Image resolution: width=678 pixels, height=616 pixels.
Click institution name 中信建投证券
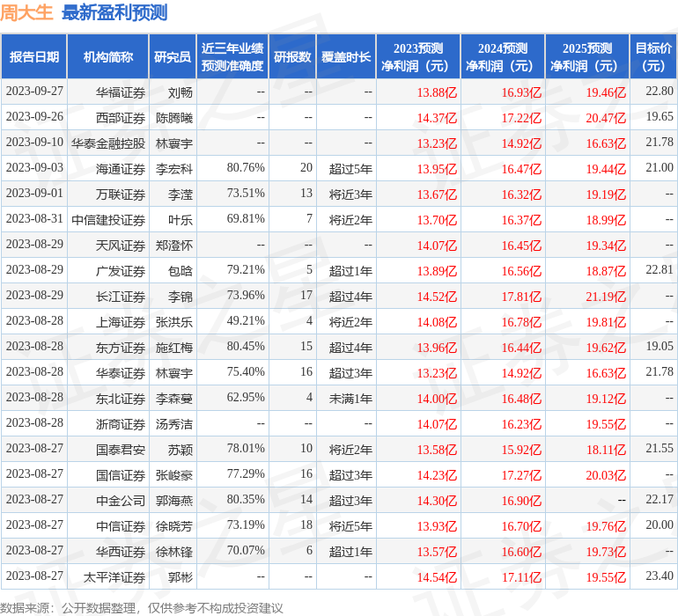point(108,220)
